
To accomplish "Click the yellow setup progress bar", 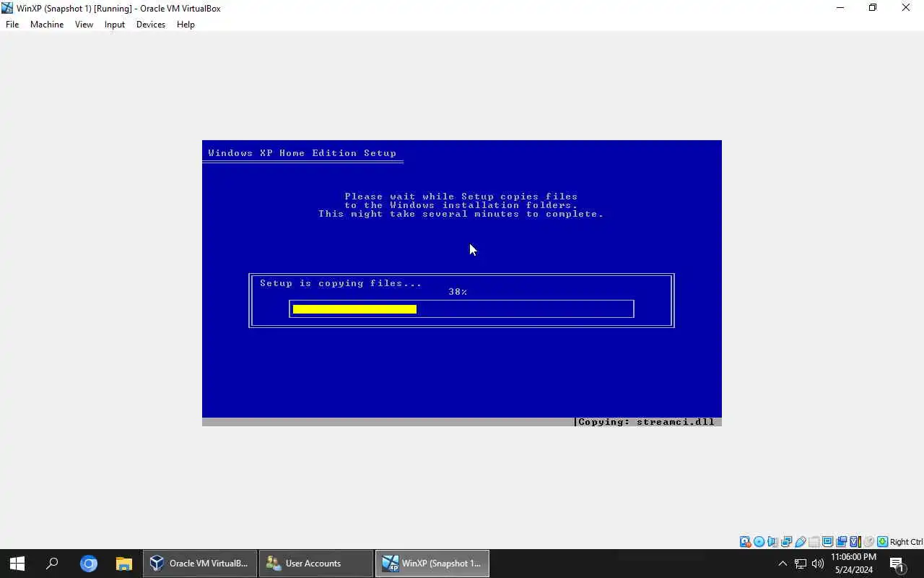I will click(354, 309).
